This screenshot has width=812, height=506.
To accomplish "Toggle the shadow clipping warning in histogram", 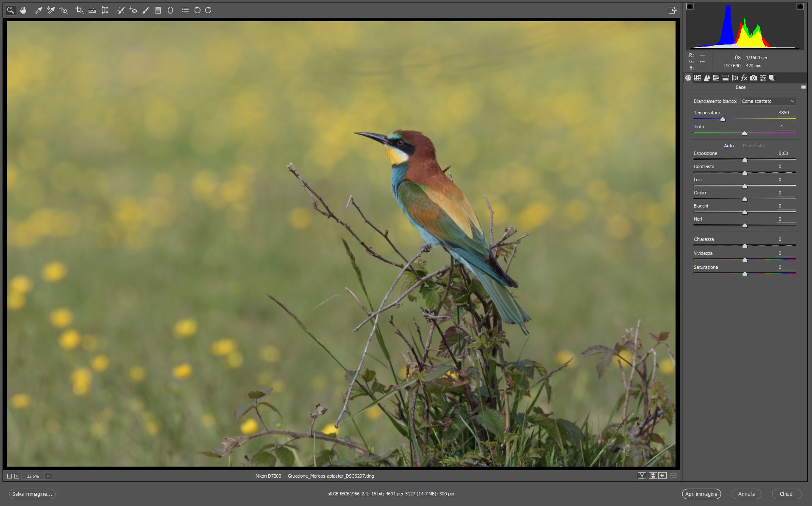I will point(690,6).
